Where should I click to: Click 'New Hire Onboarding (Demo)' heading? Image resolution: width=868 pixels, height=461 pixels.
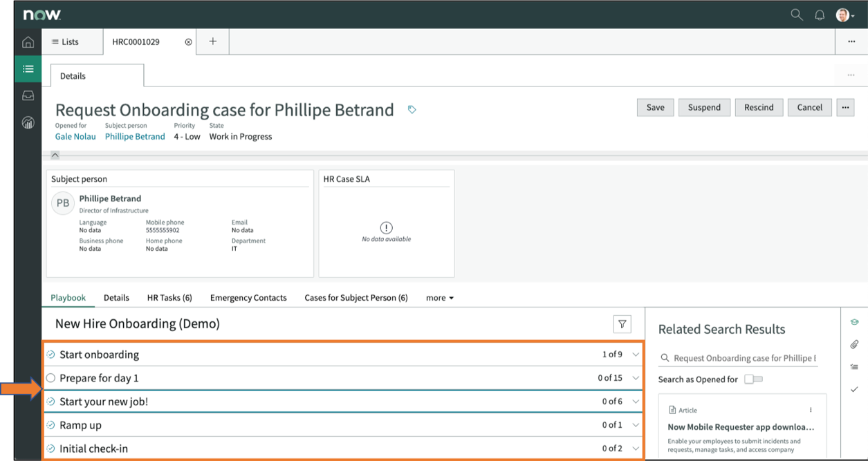138,323
